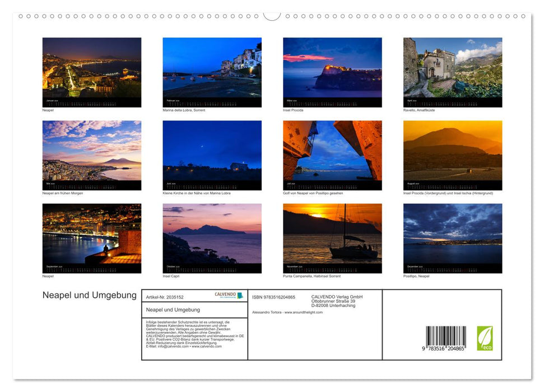Click the ISBN 9783516204865 text
Screen dimensions: 544x392
(x=275, y=297)
